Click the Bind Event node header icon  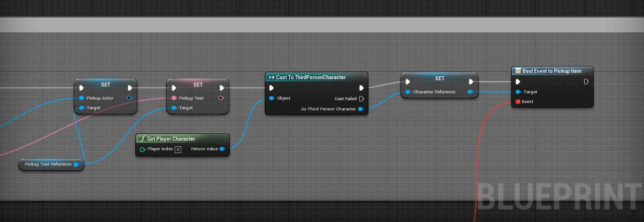(x=518, y=71)
